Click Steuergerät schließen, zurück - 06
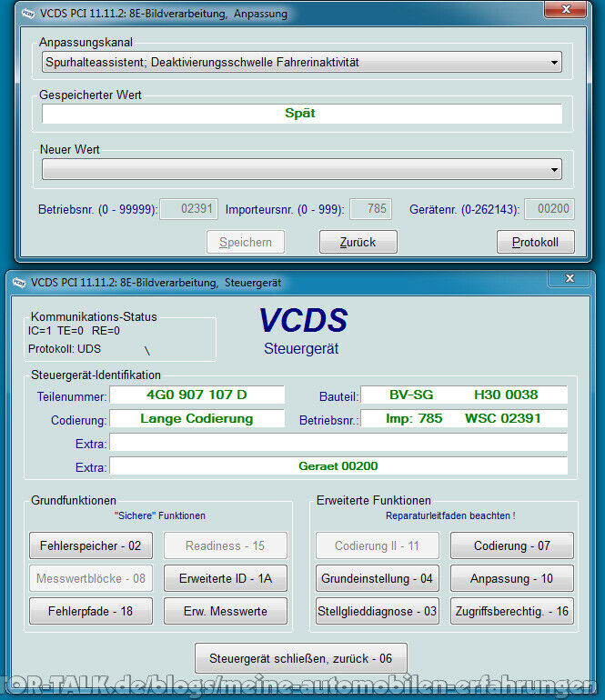This screenshot has width=605, height=700. (x=301, y=658)
